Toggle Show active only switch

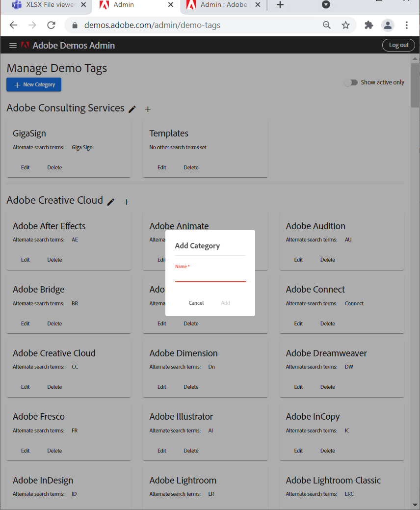coord(351,82)
